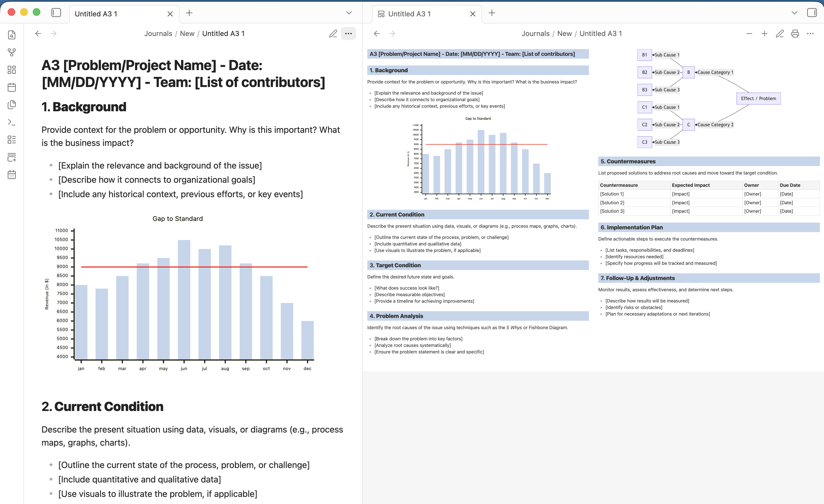Image resolution: width=824 pixels, height=504 pixels.
Task: Open the file search sidebar icon
Action: pyautogui.click(x=12, y=35)
